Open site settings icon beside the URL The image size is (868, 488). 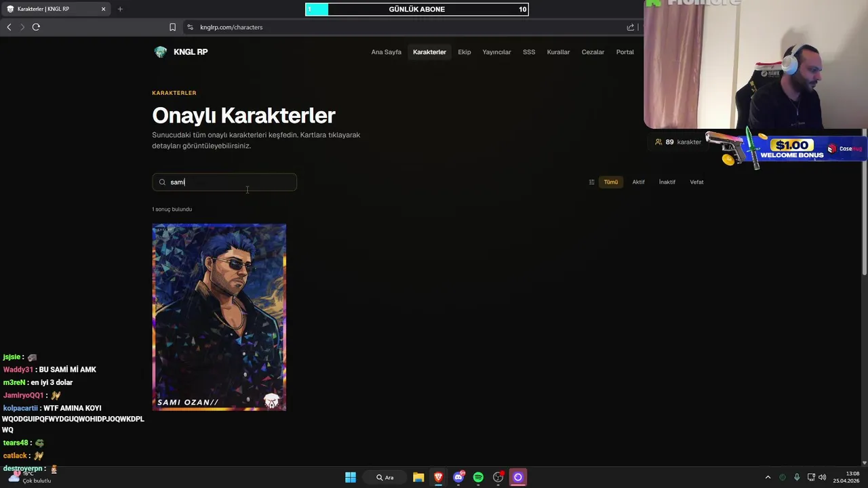(x=190, y=27)
